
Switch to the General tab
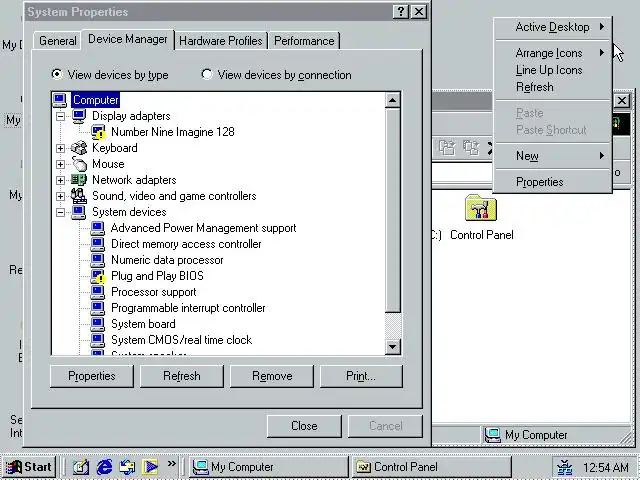[x=58, y=41]
